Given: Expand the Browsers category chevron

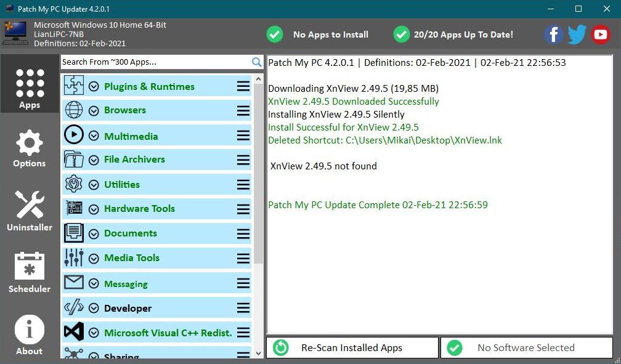Looking at the screenshot, I should coord(94,111).
